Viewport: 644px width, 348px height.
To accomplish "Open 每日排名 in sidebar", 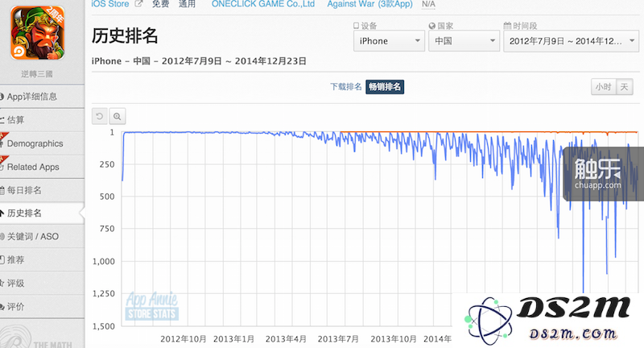I will click(42, 190).
